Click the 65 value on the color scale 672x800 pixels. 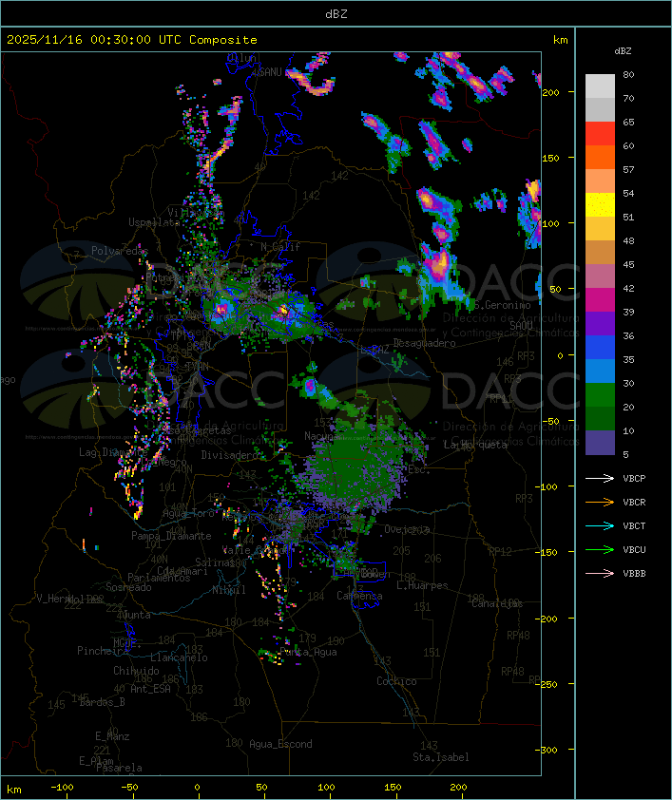(628, 122)
